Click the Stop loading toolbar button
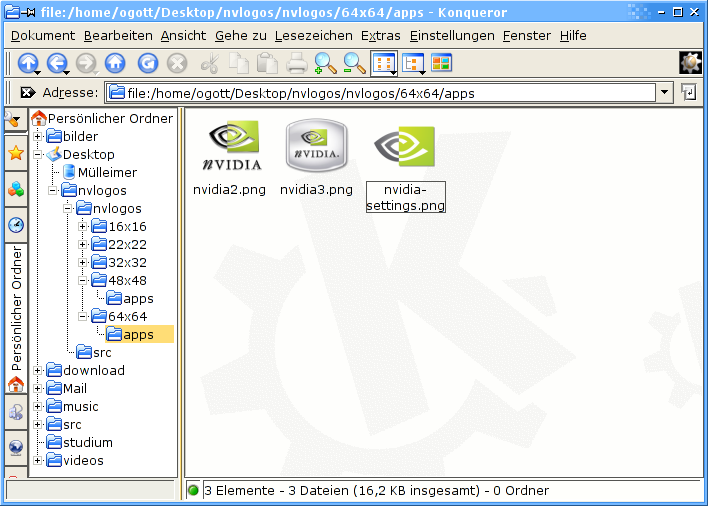The height and width of the screenshot is (506, 708). click(x=177, y=63)
